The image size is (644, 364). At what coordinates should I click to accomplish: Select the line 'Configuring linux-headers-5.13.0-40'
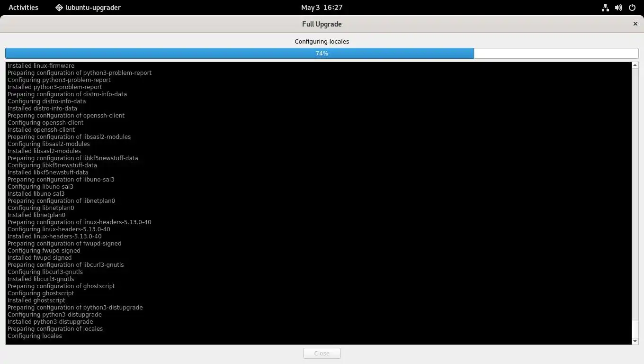click(59, 229)
